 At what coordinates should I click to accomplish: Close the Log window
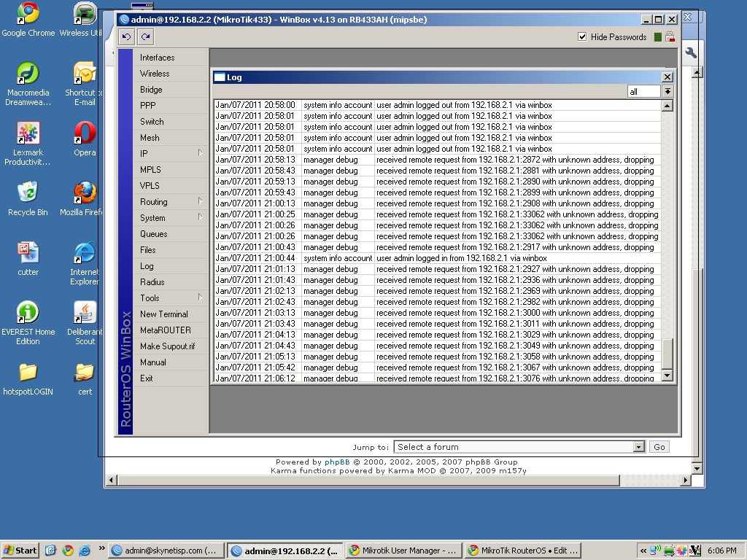tap(667, 77)
